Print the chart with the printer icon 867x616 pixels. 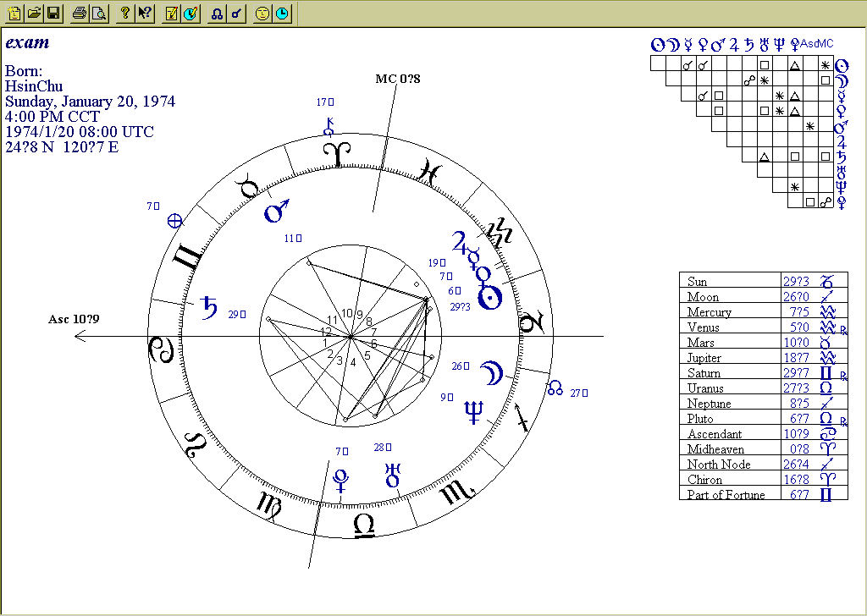coord(80,13)
